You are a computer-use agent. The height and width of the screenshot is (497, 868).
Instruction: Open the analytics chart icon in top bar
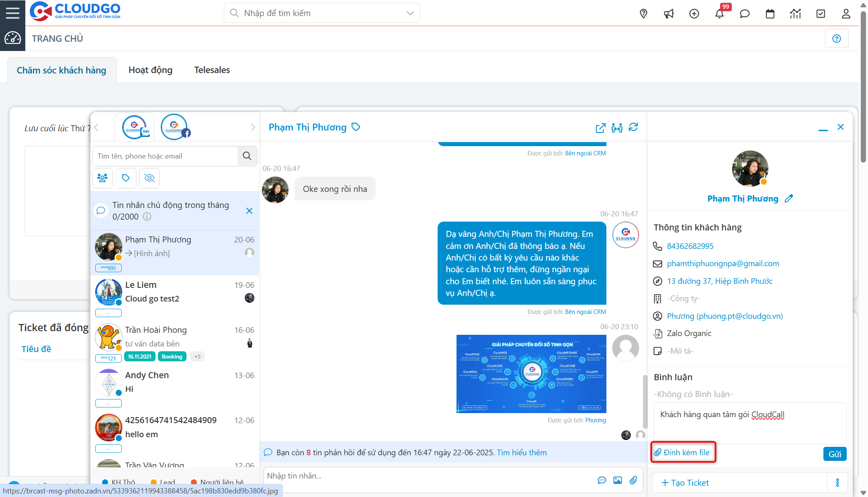[795, 13]
